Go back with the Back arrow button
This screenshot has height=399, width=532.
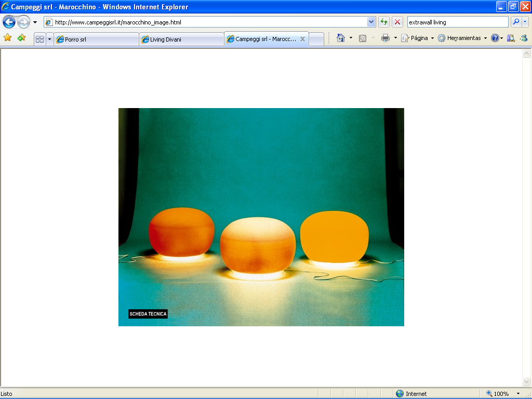click(x=9, y=22)
